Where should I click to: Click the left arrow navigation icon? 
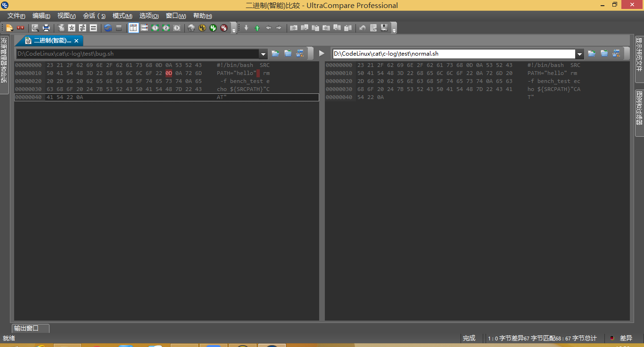(268, 28)
